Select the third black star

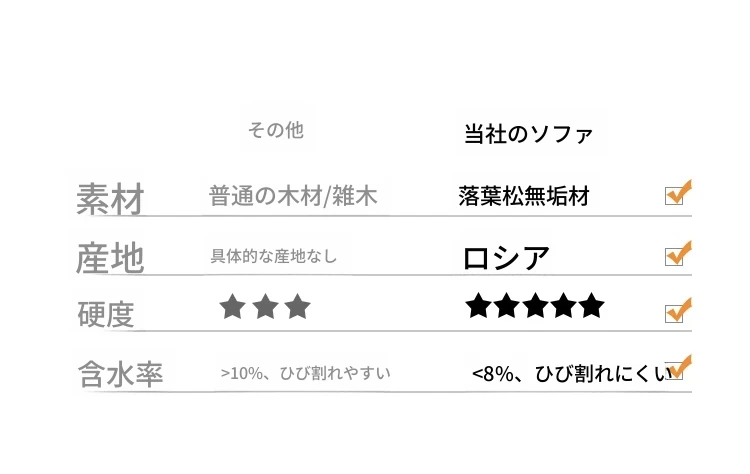536,306
